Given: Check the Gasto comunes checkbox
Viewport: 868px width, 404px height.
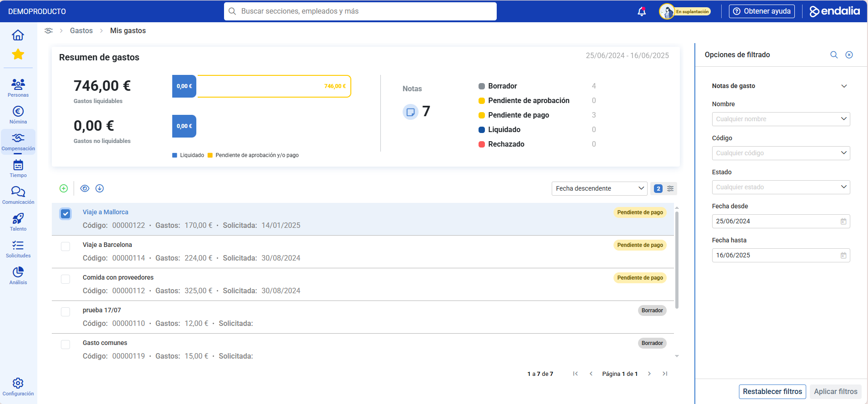Looking at the screenshot, I should tap(65, 345).
